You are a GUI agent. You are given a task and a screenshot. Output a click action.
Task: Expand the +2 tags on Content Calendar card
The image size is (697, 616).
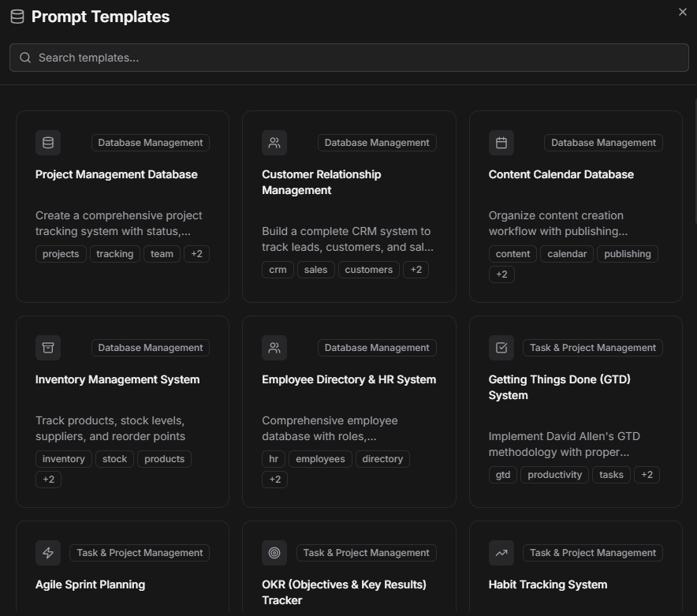[501, 274]
